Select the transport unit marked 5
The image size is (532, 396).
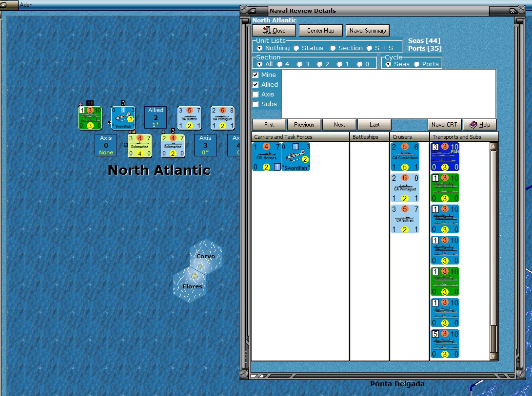(x=445, y=344)
